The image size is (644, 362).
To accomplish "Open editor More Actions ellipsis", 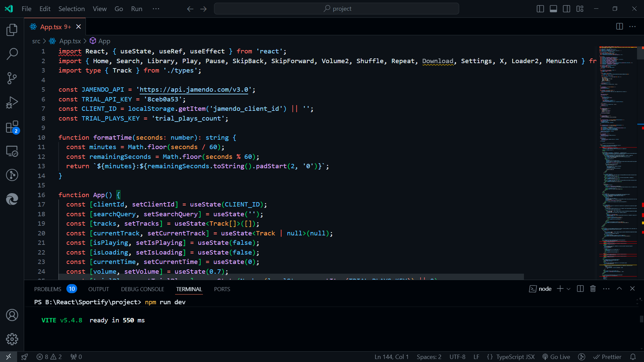I will (633, 27).
